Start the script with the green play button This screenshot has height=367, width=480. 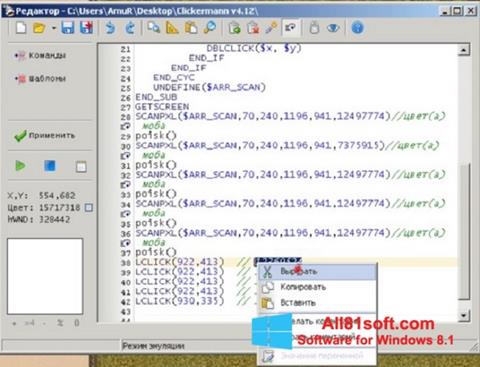tap(20, 166)
